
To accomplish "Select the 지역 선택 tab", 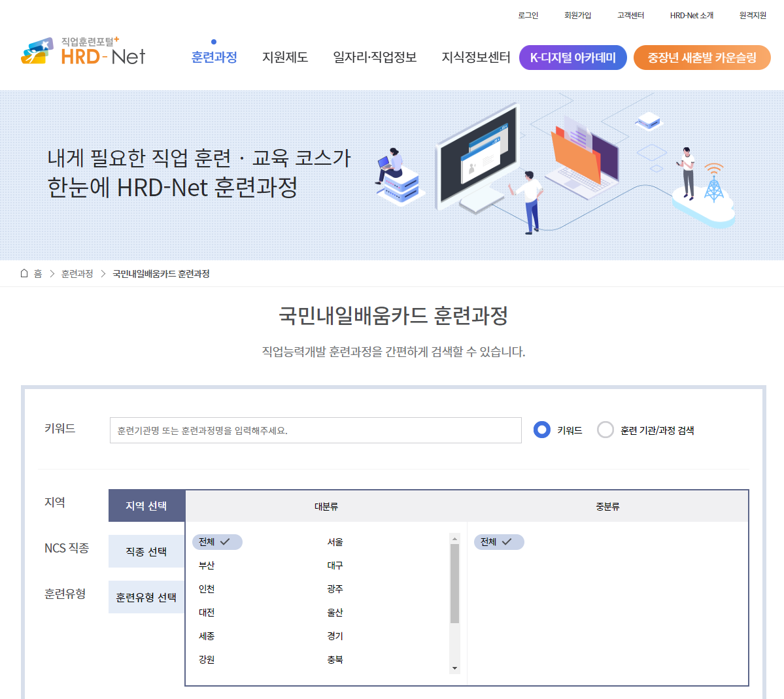I will coord(146,505).
